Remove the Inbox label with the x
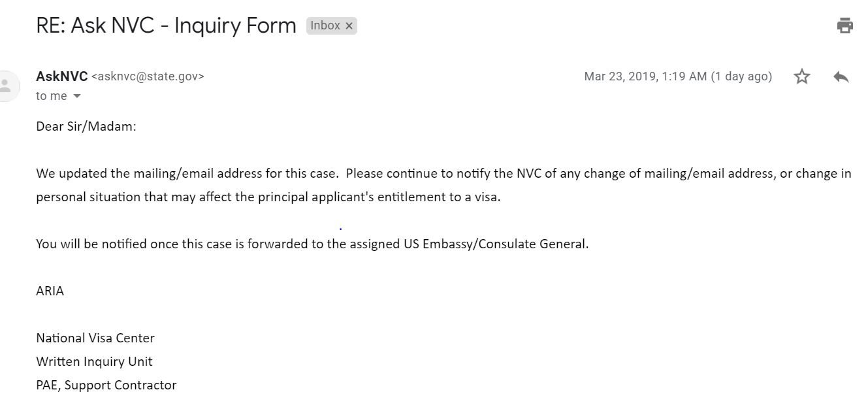The image size is (868, 409). [x=349, y=26]
